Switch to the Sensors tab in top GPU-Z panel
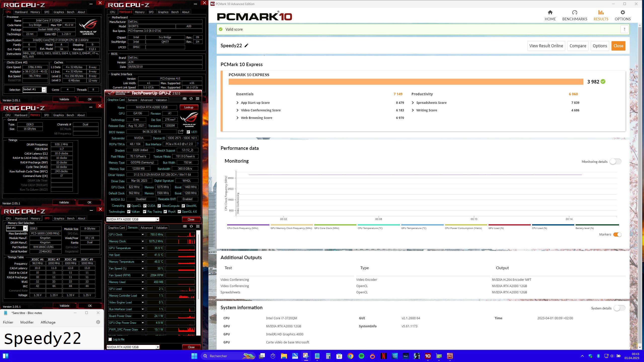 (x=132, y=100)
